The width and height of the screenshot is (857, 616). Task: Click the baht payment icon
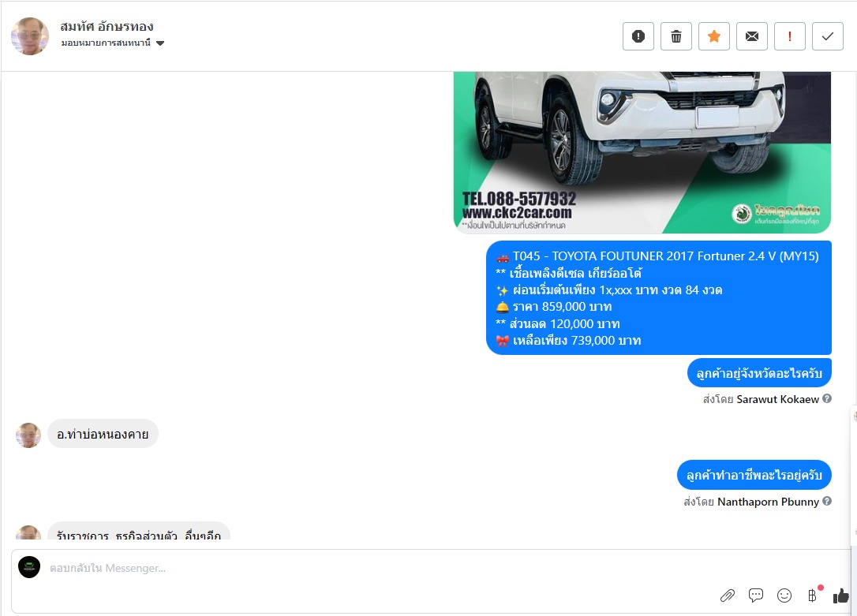click(812, 595)
